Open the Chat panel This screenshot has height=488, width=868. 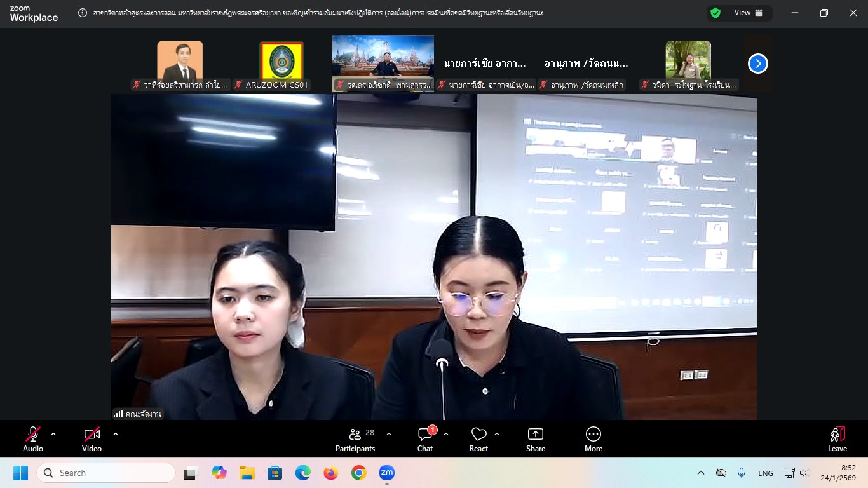[425, 439]
